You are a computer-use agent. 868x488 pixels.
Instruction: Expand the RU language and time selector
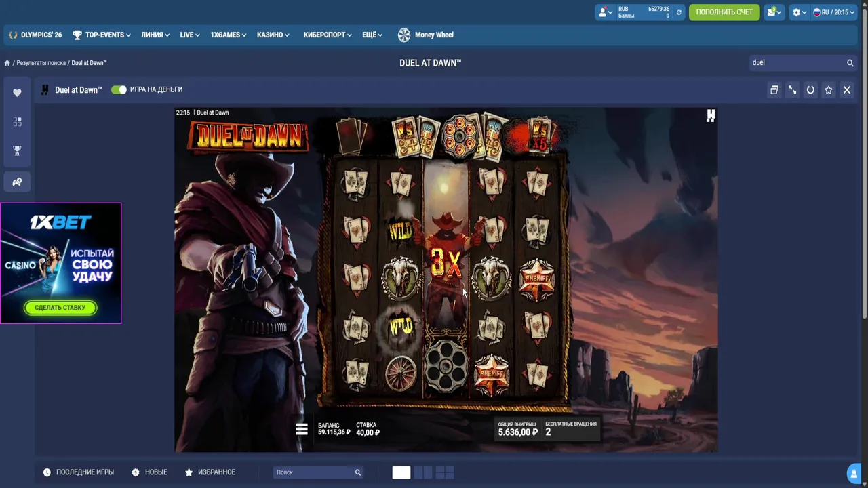(833, 12)
